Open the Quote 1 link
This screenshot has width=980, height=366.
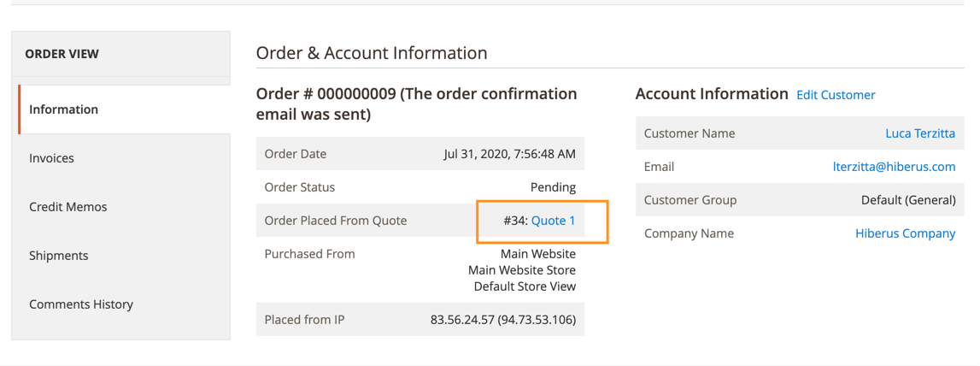coord(553,221)
